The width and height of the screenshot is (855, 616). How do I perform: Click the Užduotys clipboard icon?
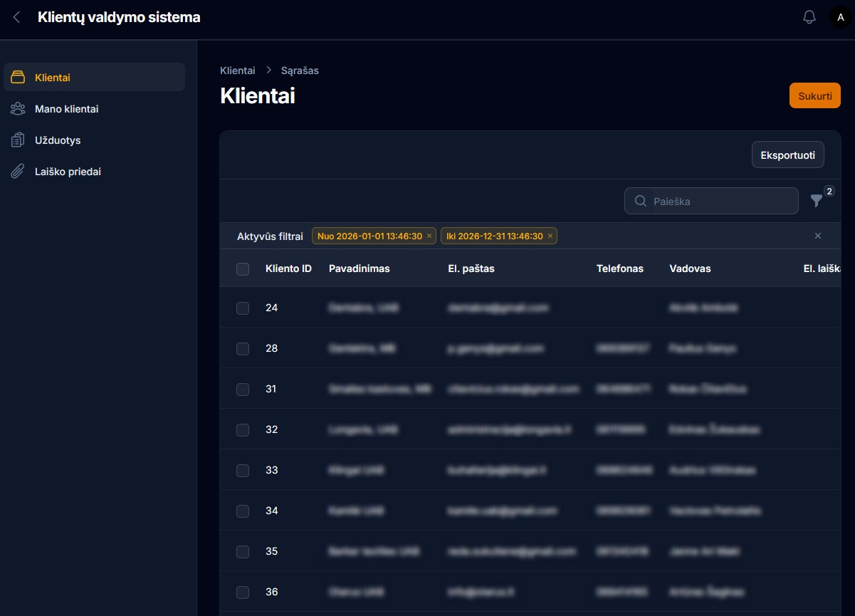(x=19, y=140)
